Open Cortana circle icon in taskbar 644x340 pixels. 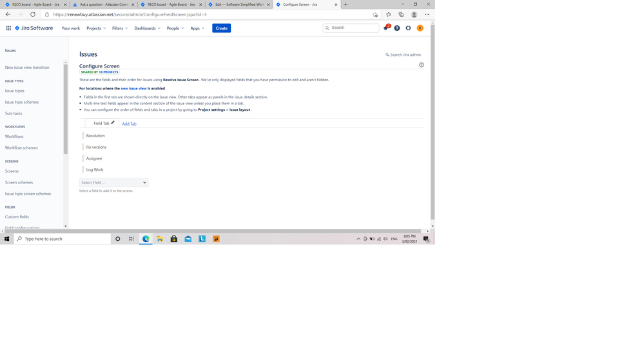click(x=117, y=239)
